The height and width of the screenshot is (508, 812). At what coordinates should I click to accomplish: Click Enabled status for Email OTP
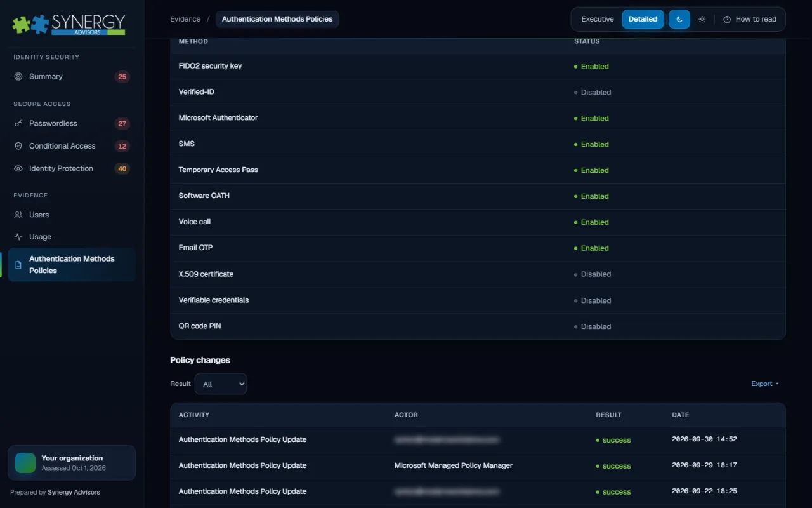click(591, 248)
